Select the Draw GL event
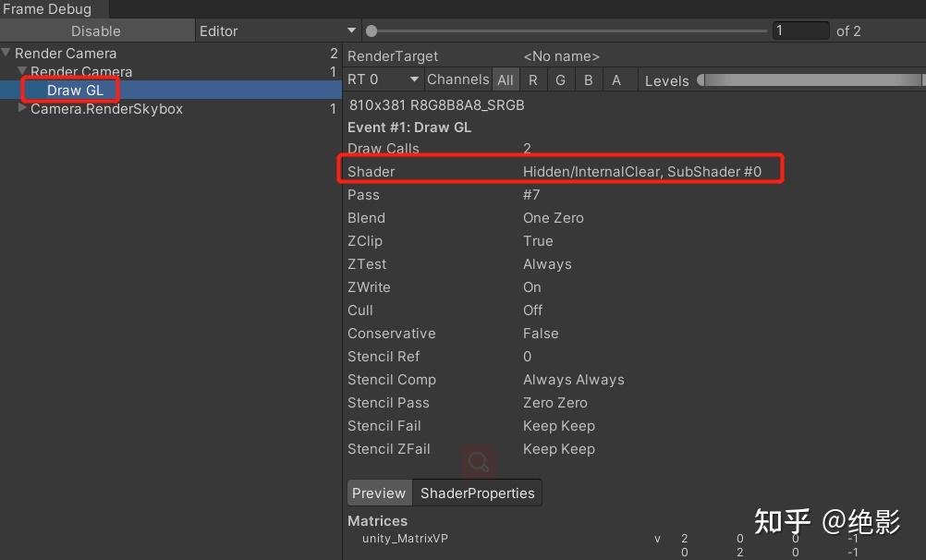The image size is (926, 560). click(x=74, y=90)
